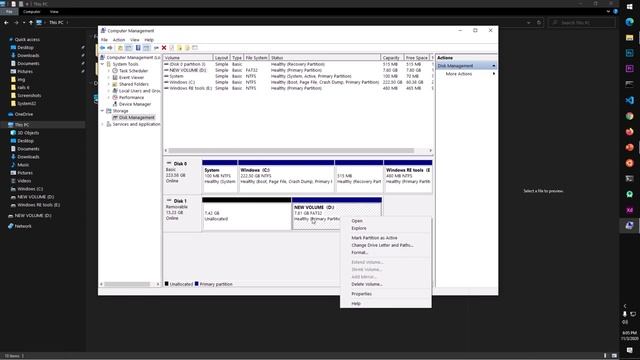Expand the Services and Applications node

103,124
